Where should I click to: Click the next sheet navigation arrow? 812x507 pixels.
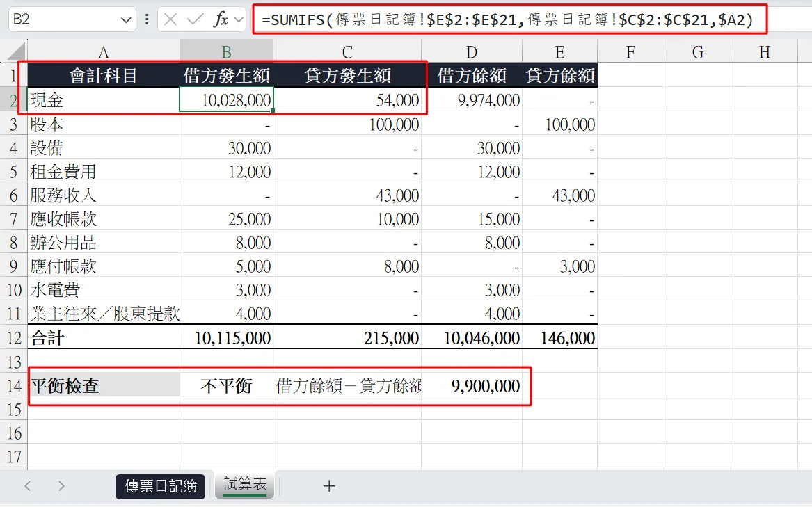pos(61,485)
